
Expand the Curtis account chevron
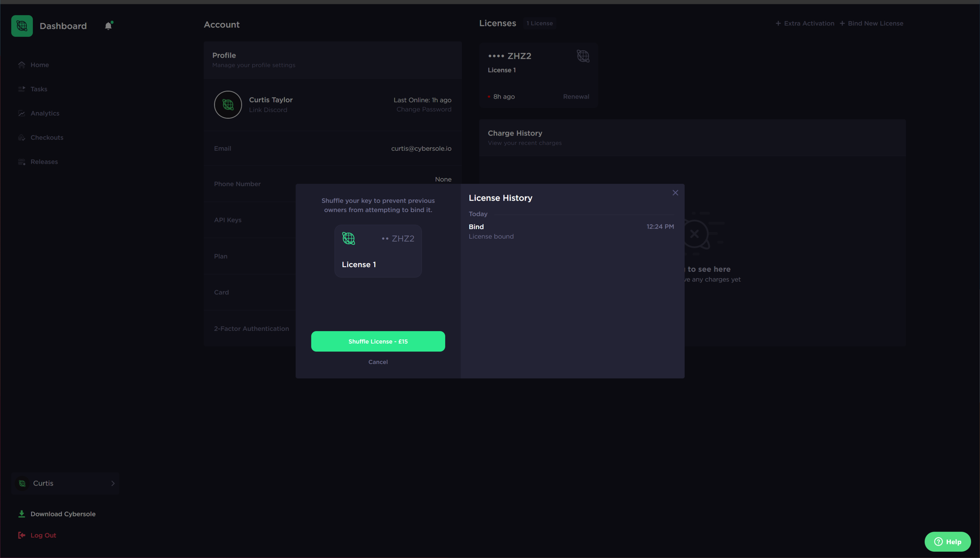(113, 483)
